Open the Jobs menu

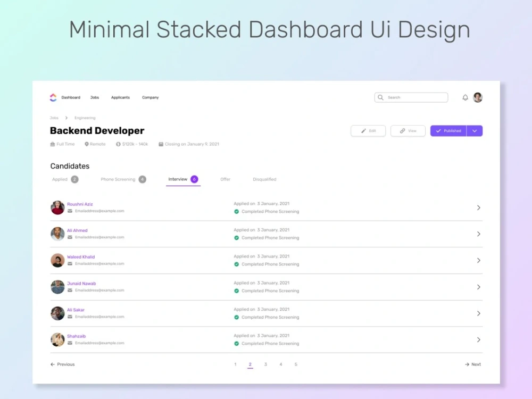point(95,97)
